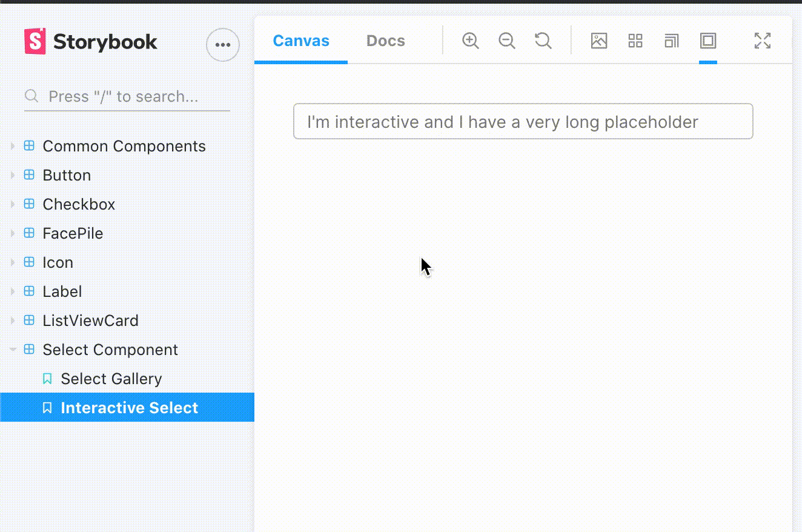Select the FacePile component entry

[73, 233]
